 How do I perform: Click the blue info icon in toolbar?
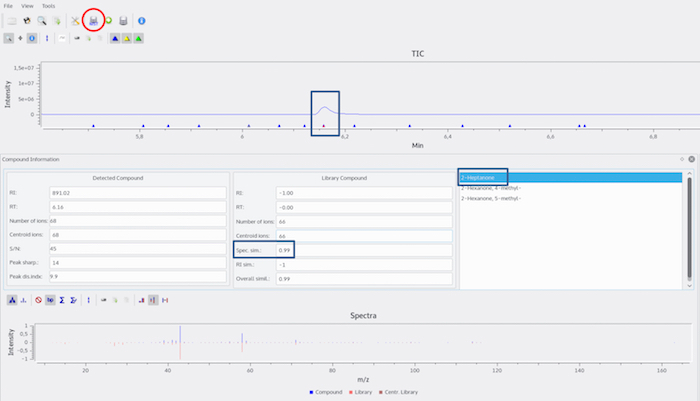click(141, 20)
